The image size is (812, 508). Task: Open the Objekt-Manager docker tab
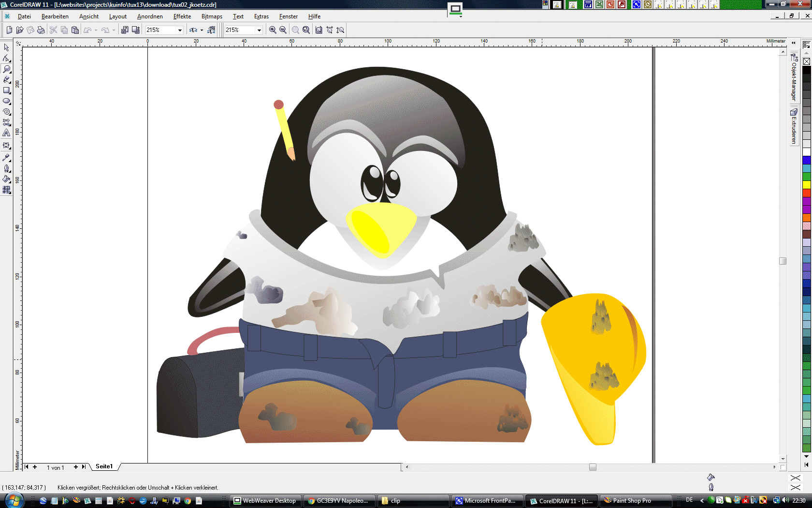coord(794,77)
